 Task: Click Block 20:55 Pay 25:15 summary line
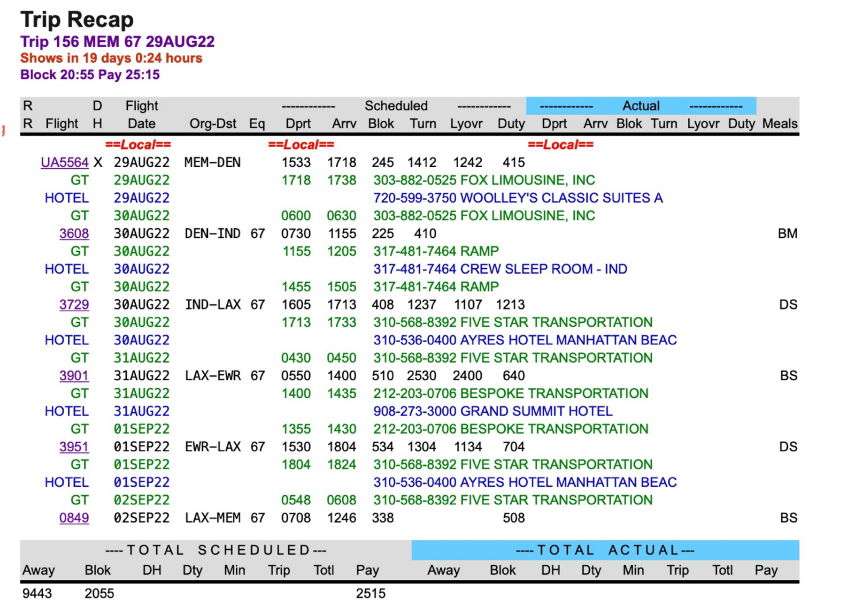pos(90,75)
